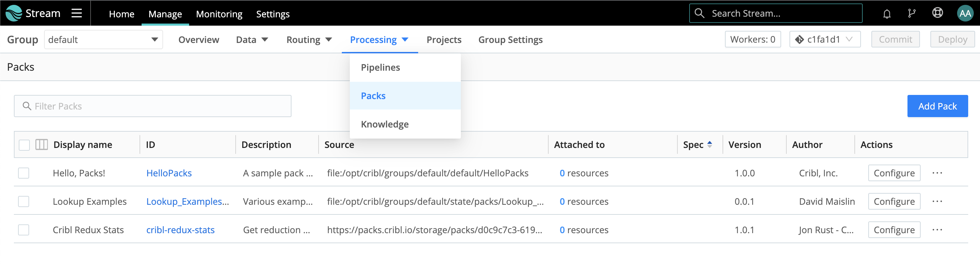Click the Add Pack button
980x264 pixels.
[x=937, y=106]
